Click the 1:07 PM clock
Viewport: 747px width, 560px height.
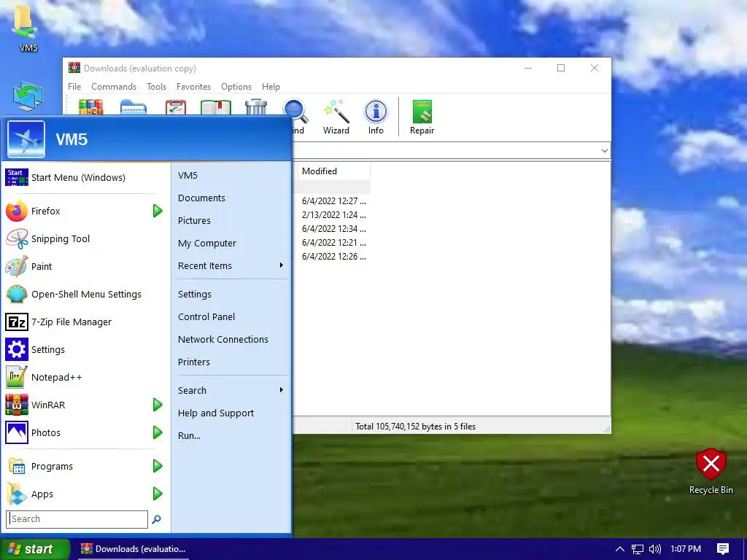pos(686,549)
